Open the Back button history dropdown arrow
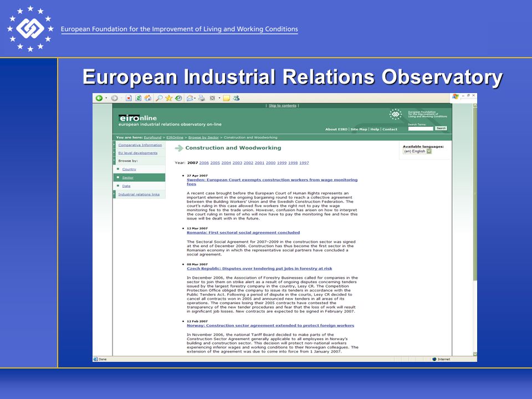 106,98
